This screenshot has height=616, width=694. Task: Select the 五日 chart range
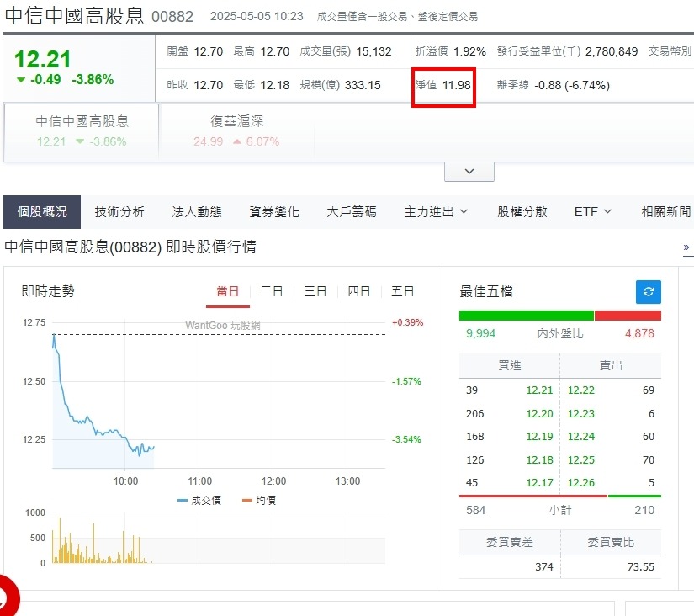(x=402, y=291)
